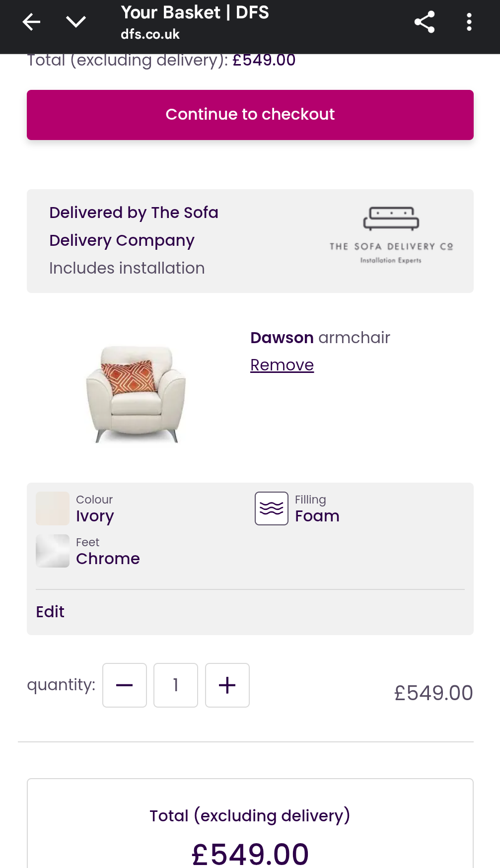Focus the quantity number field
This screenshot has height=868, width=500.
pos(176,685)
